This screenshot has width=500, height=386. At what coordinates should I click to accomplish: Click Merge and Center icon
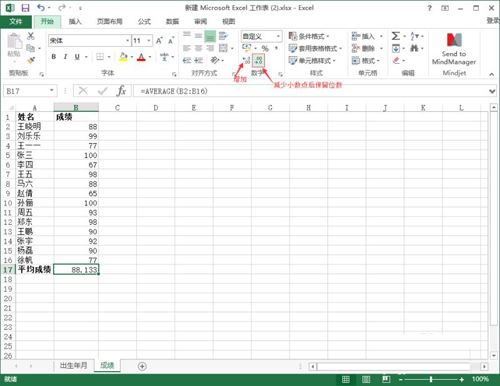point(223,48)
